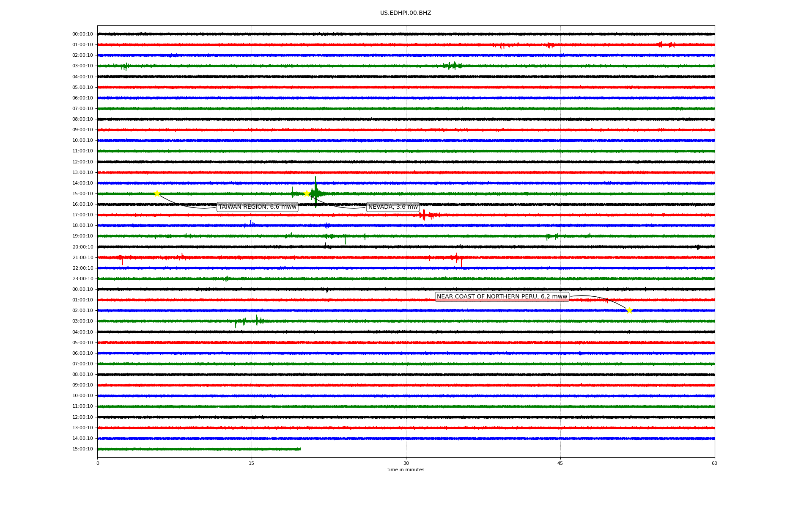Click the 15 minute x-axis tick label

252,463
